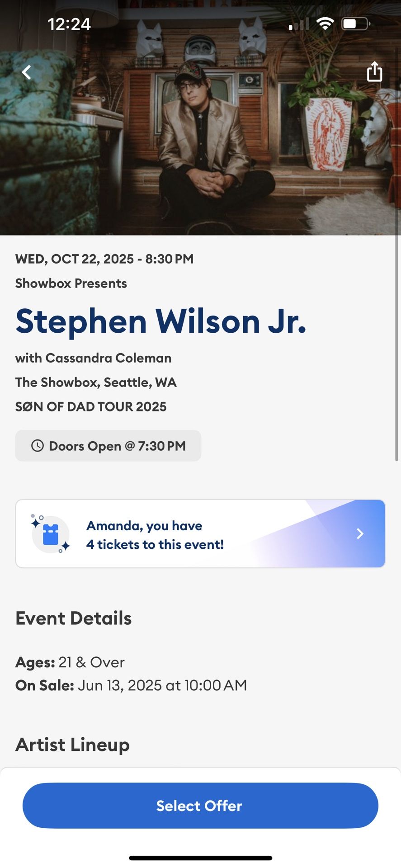Tap the Doors Open @ 7:30 PM chip

(x=109, y=446)
